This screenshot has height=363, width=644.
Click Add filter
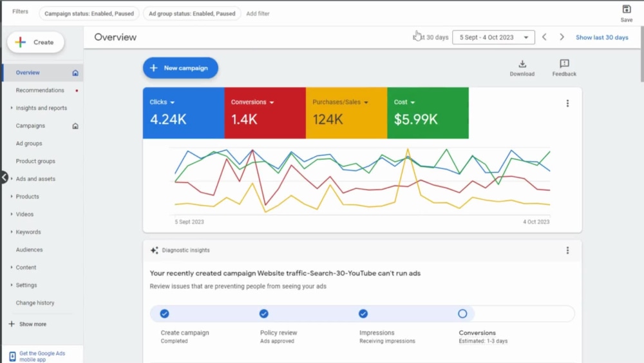pyautogui.click(x=258, y=14)
